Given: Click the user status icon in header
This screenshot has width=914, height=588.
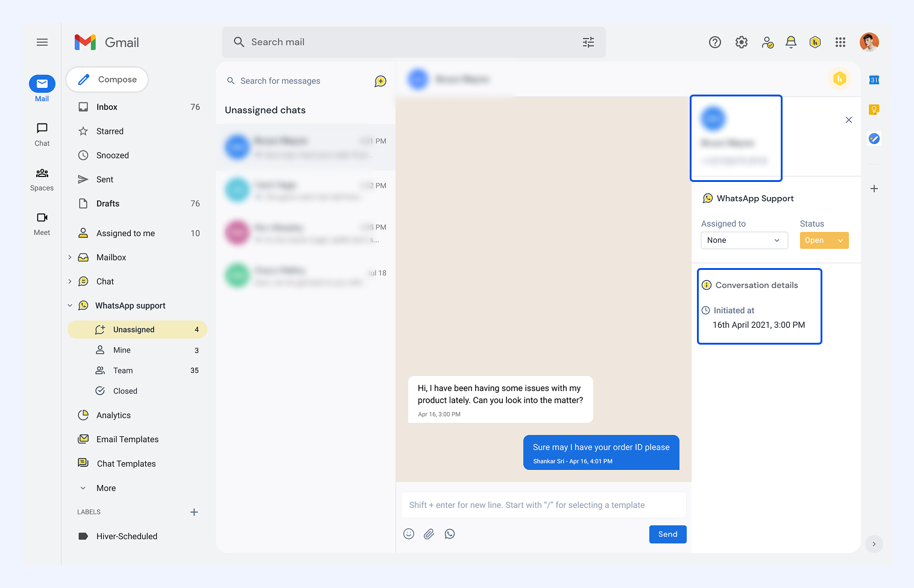Looking at the screenshot, I should tap(767, 42).
